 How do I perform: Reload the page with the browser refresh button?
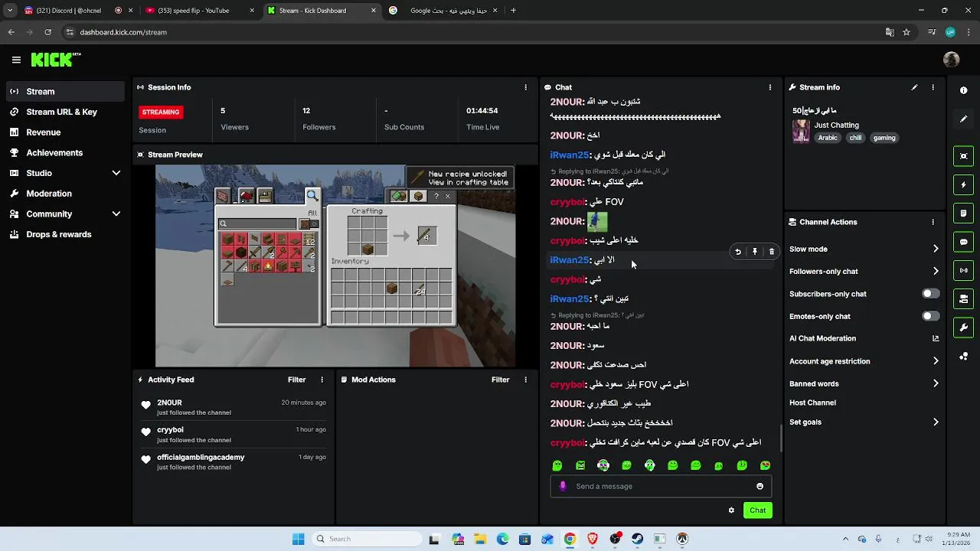[x=48, y=32]
